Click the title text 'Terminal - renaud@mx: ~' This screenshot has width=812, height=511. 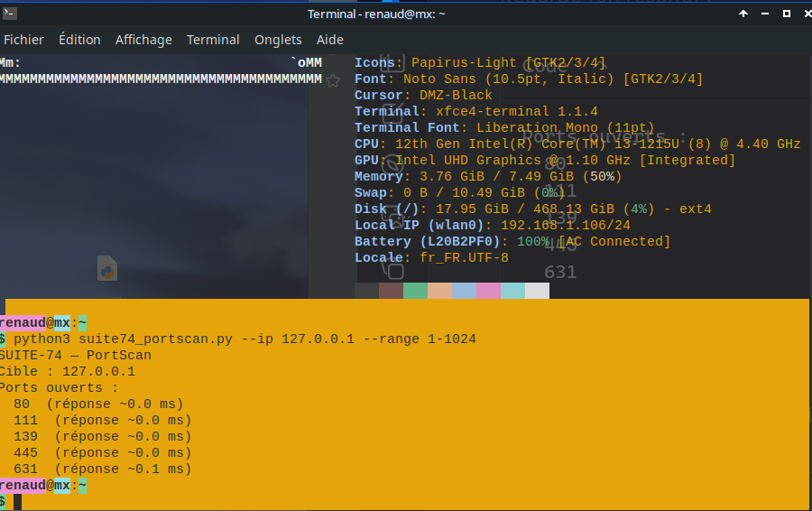[x=376, y=14]
